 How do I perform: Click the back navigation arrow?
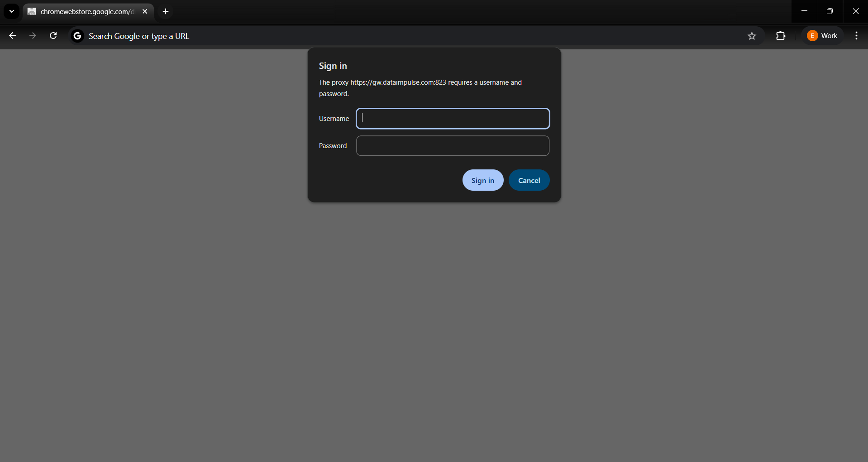tap(12, 36)
